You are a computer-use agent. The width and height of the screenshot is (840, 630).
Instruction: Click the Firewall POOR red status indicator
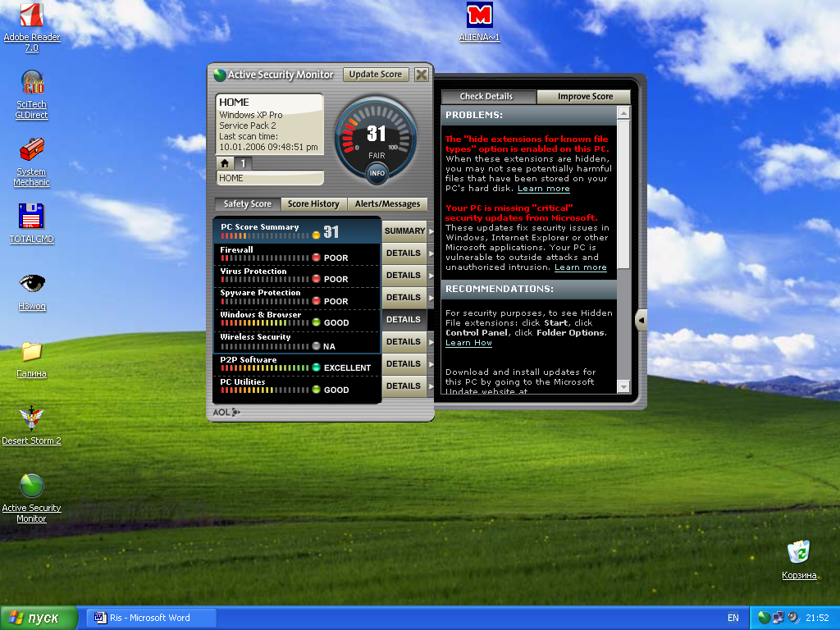pyautogui.click(x=316, y=258)
